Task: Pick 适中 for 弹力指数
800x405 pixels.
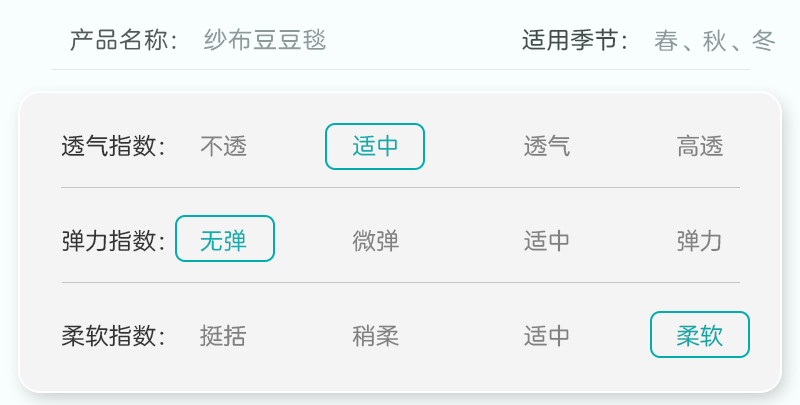Action: (547, 241)
